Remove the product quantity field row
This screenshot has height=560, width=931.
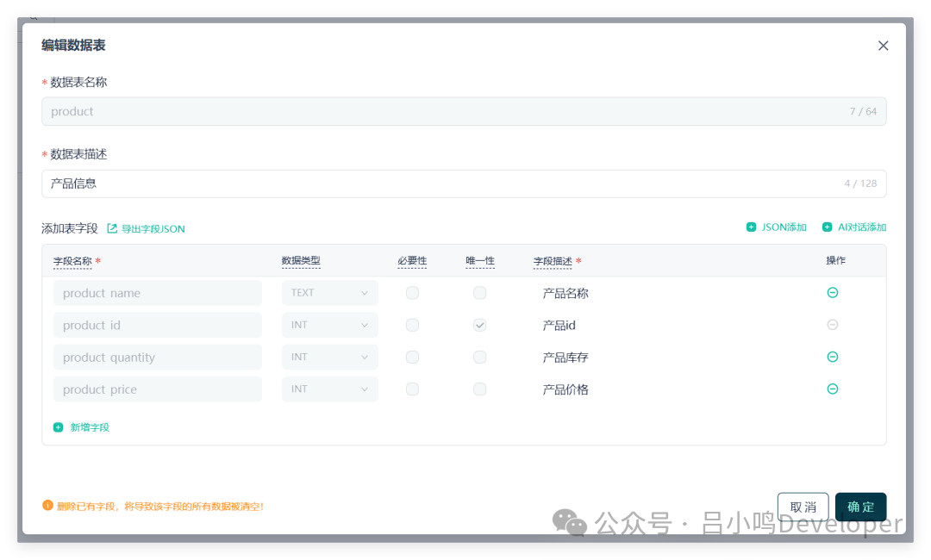coord(833,357)
